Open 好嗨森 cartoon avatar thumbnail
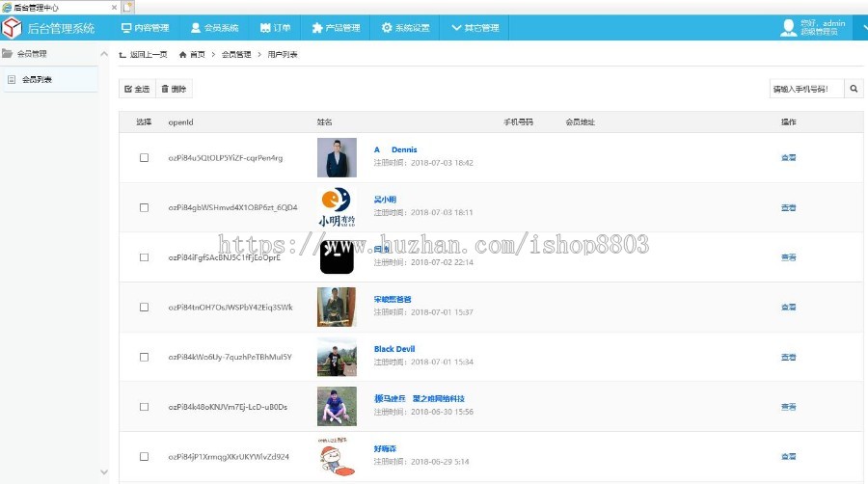Screen dimensions: 868x484 (337, 456)
